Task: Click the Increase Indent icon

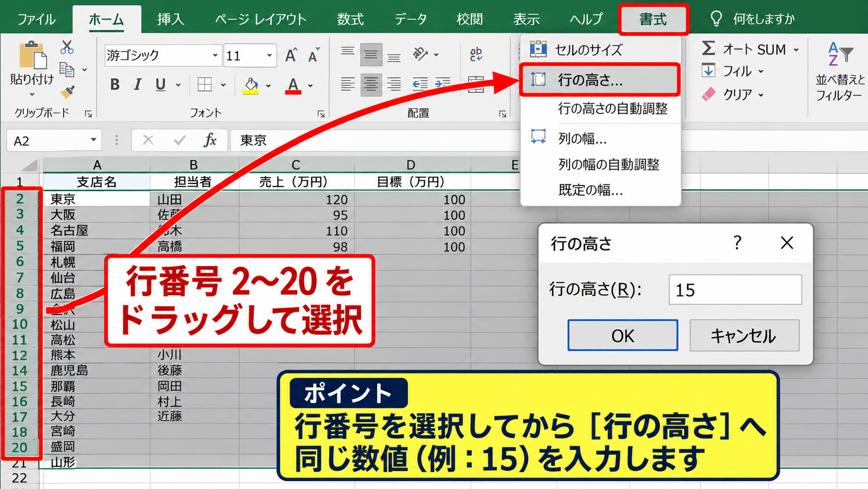Action: (443, 84)
